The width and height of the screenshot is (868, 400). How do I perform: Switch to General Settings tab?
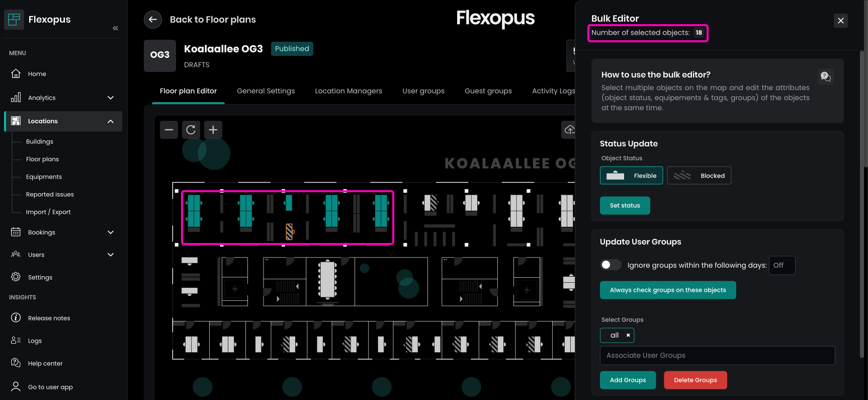[266, 91]
